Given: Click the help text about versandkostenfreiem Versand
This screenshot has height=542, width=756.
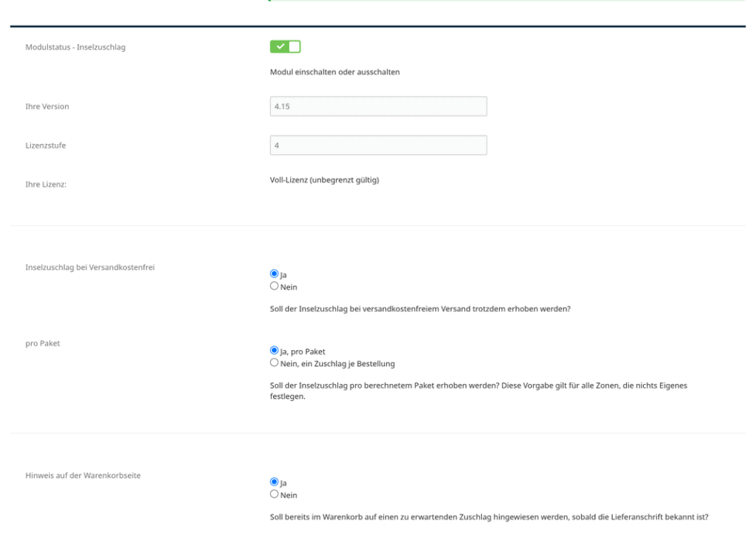Looking at the screenshot, I should [x=420, y=309].
